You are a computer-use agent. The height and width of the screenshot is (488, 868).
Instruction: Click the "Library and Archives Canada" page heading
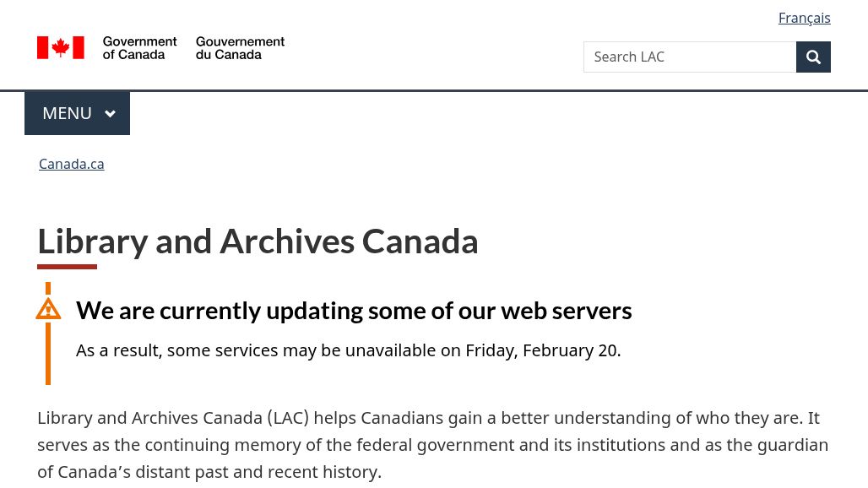click(258, 241)
